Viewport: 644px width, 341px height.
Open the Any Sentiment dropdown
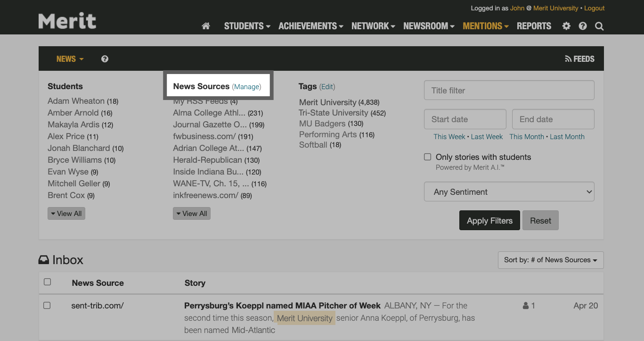tap(509, 191)
